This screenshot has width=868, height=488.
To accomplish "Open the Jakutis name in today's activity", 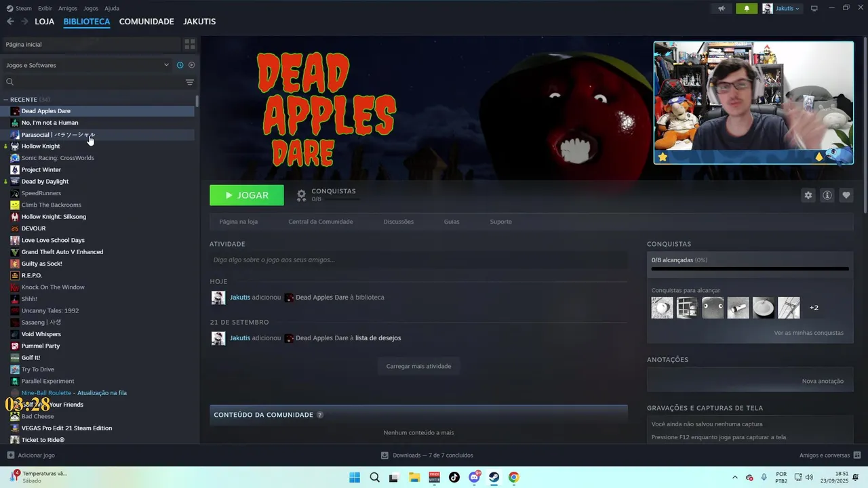I will (240, 298).
